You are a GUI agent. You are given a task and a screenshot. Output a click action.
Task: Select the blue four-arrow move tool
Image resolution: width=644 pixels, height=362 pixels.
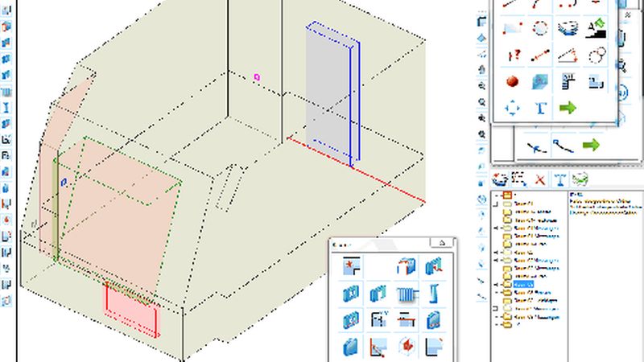coord(512,109)
